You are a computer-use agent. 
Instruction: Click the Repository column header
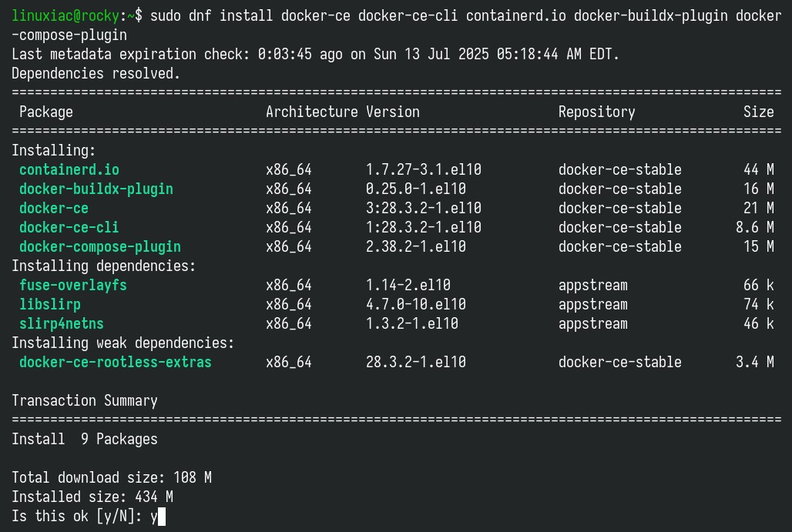click(597, 112)
